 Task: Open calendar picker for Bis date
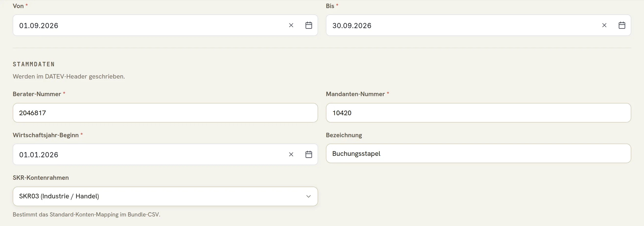click(622, 25)
